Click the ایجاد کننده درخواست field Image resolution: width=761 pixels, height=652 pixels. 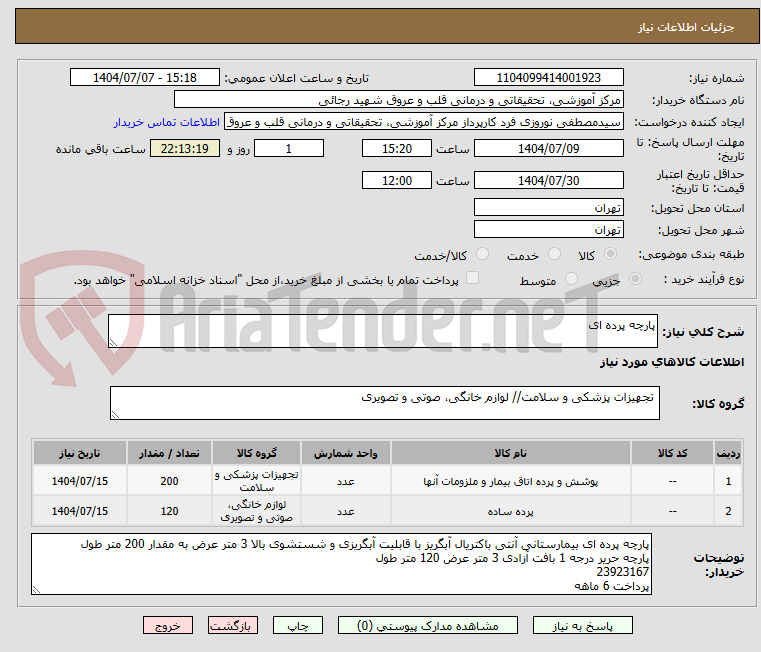point(424,122)
